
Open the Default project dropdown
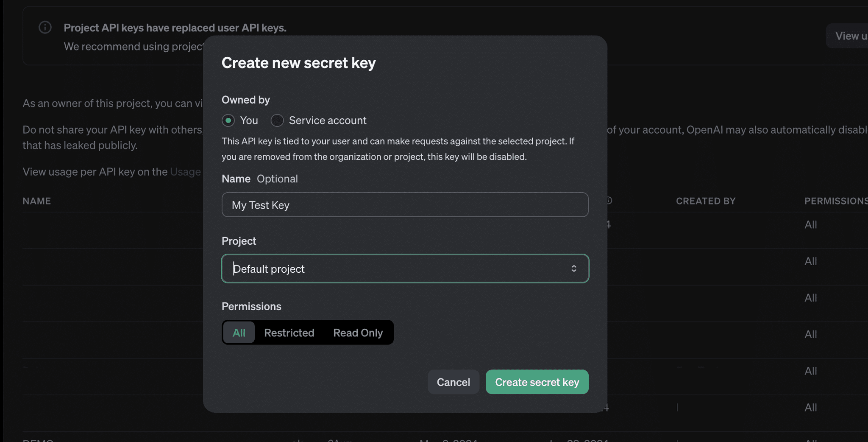click(x=405, y=269)
